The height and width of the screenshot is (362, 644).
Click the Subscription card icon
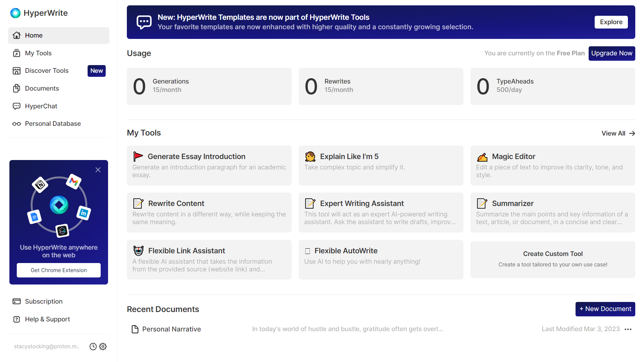[x=17, y=301]
